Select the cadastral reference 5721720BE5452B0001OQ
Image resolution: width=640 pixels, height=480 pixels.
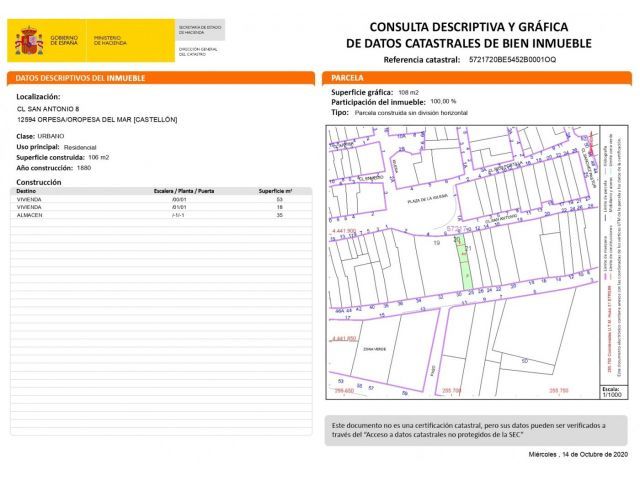(x=512, y=60)
